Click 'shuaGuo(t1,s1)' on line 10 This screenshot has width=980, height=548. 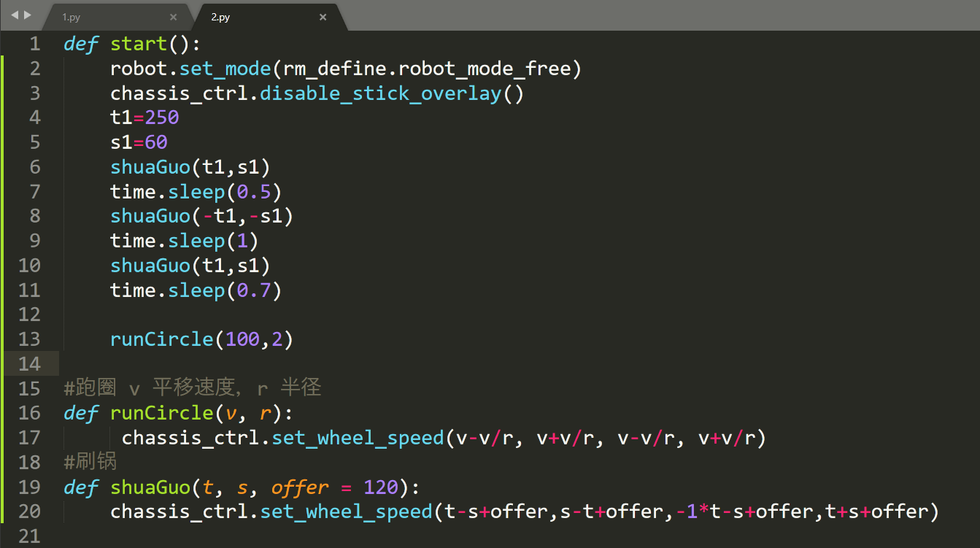pos(190,266)
